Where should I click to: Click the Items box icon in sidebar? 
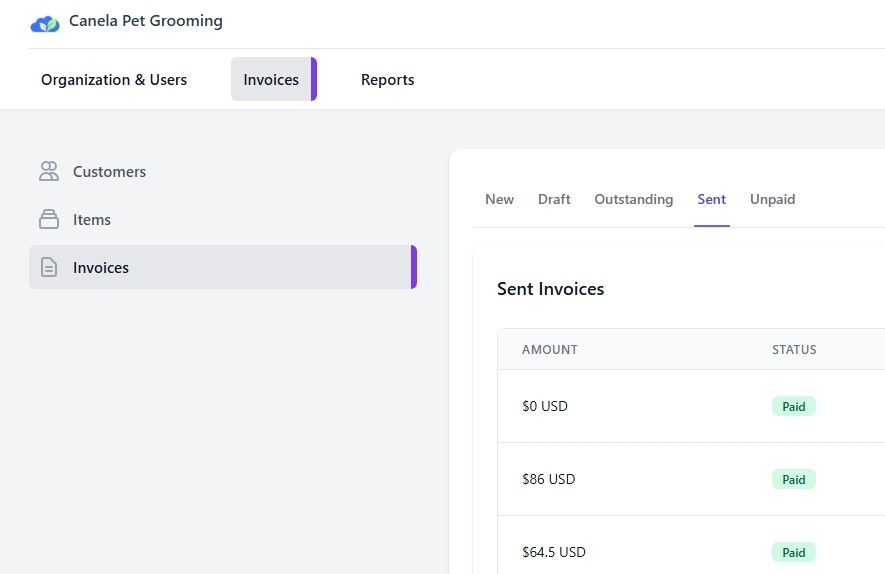click(49, 219)
